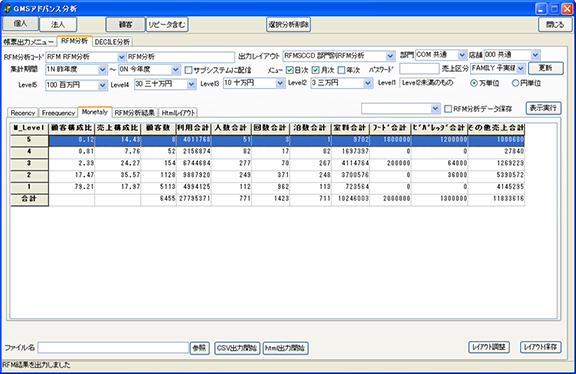Switch to the Recency tab

click(x=23, y=113)
